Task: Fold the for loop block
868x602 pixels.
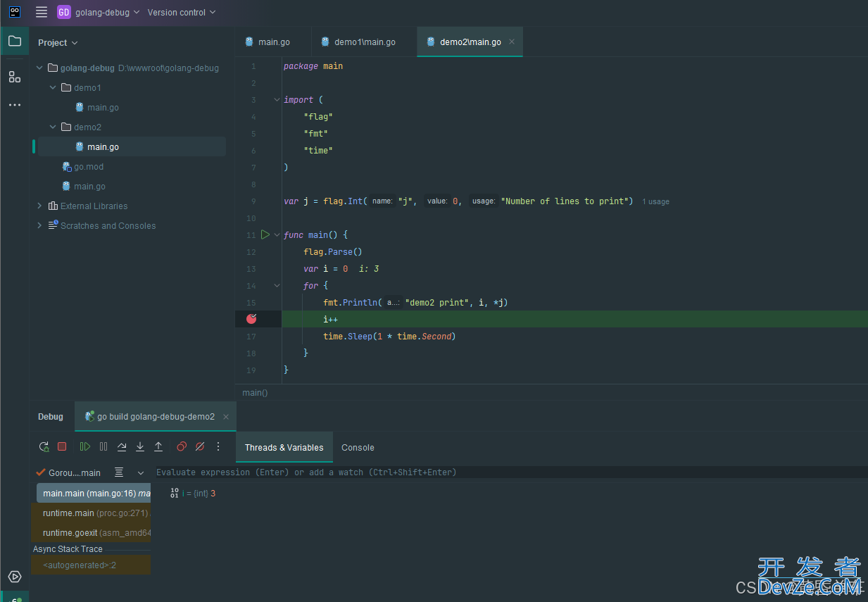Action: (277, 285)
